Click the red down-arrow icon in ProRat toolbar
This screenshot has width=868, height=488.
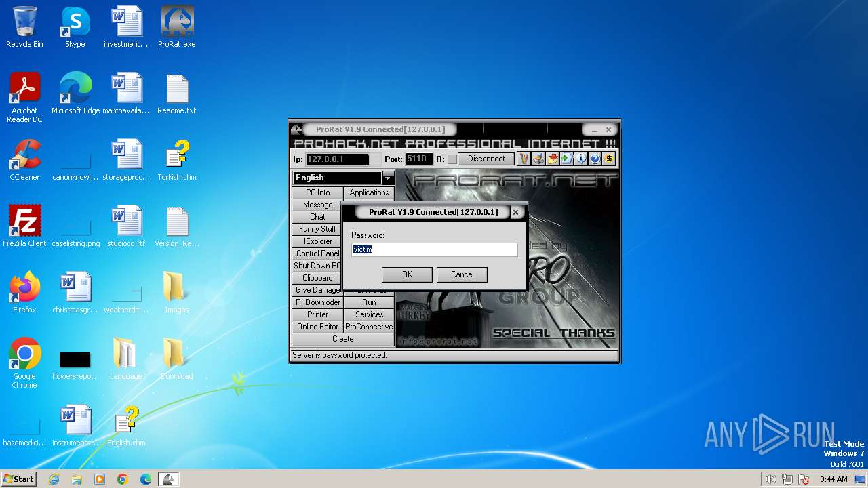[x=552, y=159]
